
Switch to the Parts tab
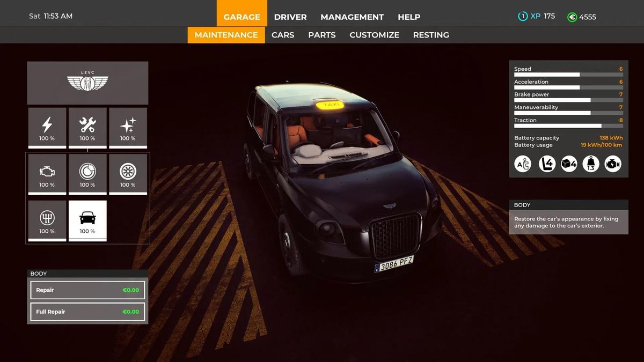point(322,35)
